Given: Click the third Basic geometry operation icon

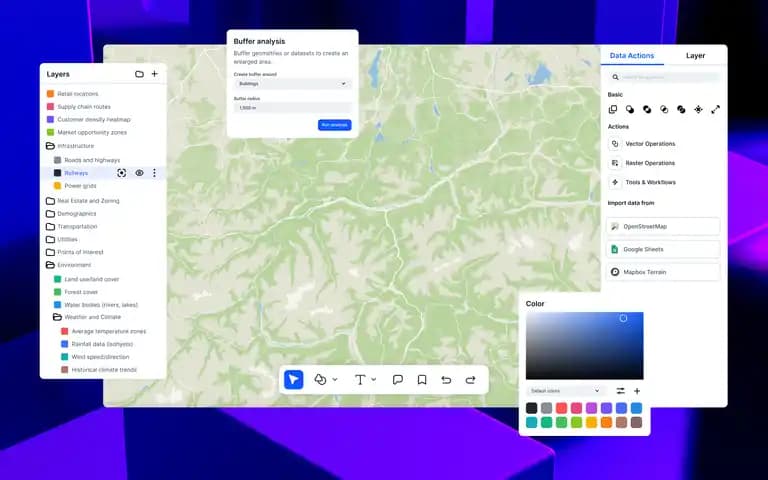Looking at the screenshot, I should [647, 109].
